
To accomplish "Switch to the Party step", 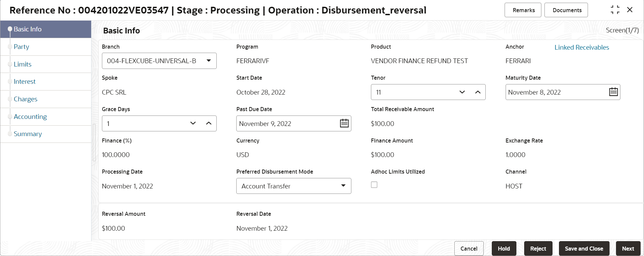I will click(x=21, y=47).
